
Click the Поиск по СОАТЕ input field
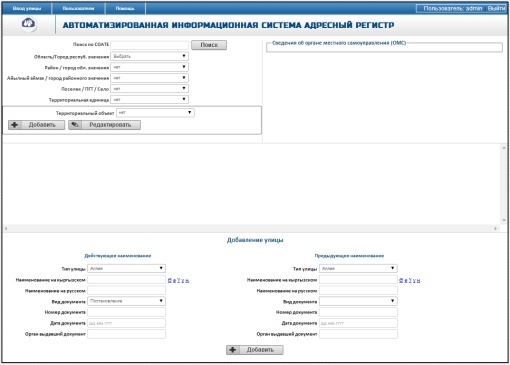coord(150,45)
